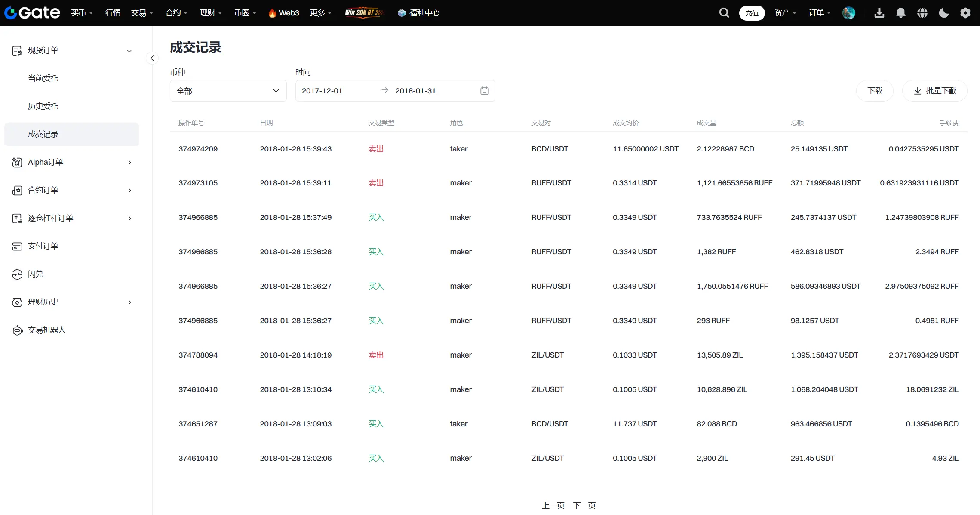Image resolution: width=980 pixels, height=515 pixels.
Task: Open the 币种 全部 dropdown
Action: pyautogui.click(x=228, y=91)
